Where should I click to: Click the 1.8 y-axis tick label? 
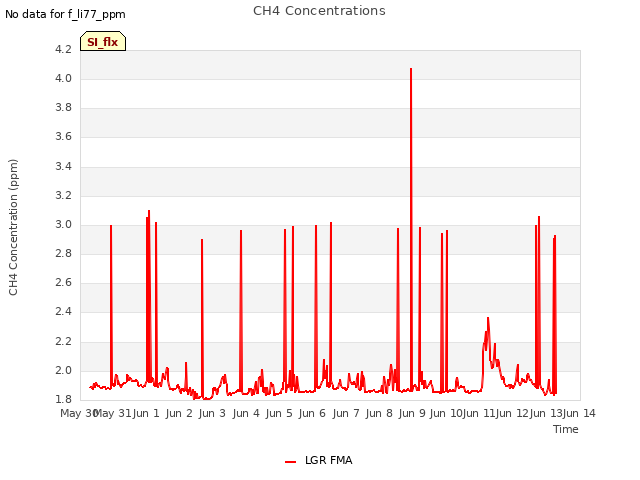63,399
